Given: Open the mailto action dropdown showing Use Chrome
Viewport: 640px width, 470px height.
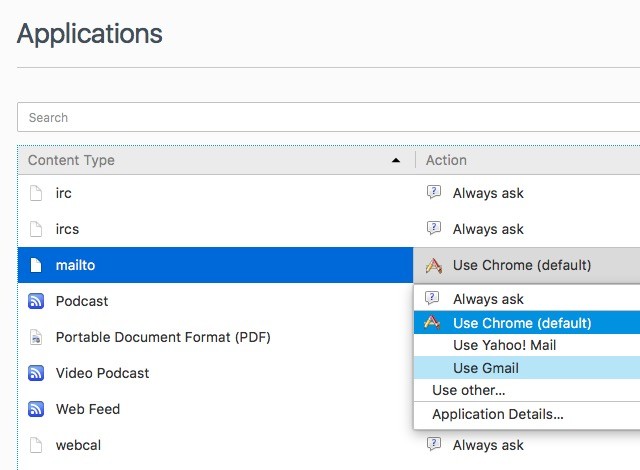Looking at the screenshot, I should pos(527,265).
